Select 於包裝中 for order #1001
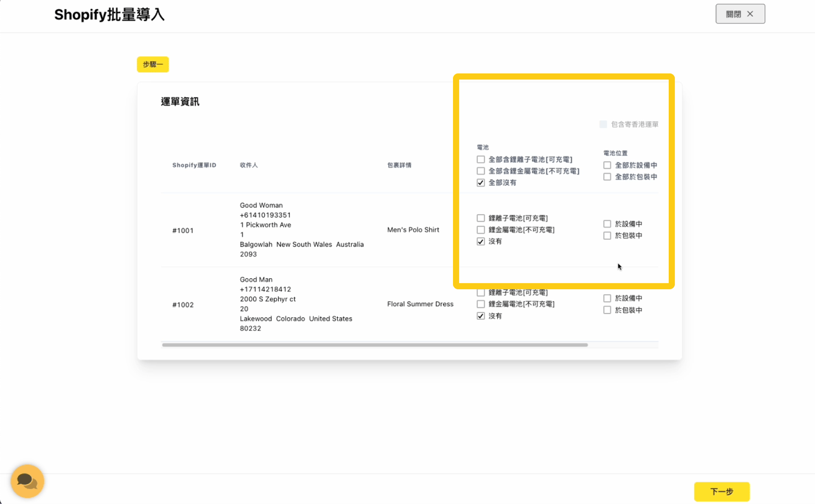815x504 pixels. [x=607, y=236]
